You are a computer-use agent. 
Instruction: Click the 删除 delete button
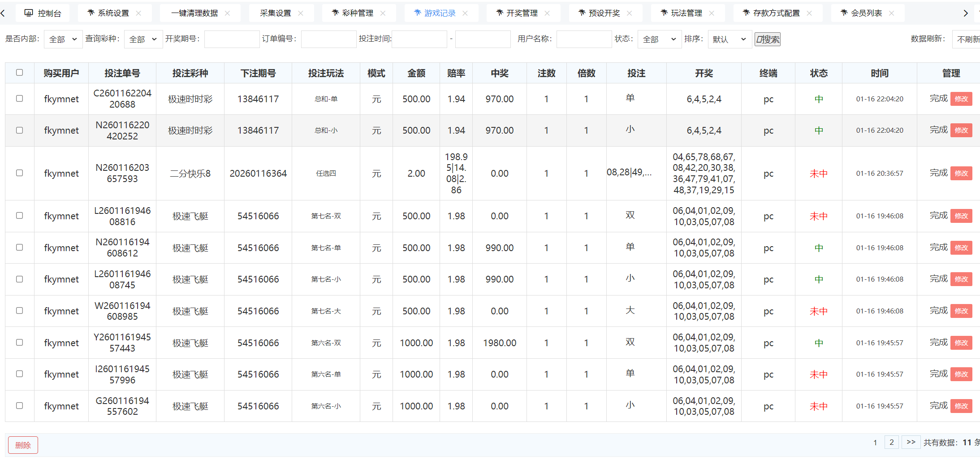tap(23, 445)
